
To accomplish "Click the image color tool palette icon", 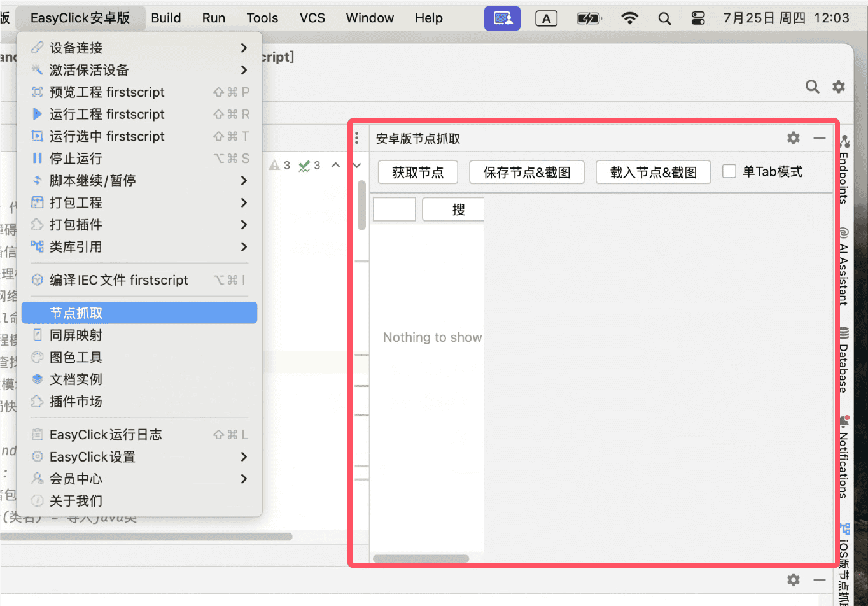I will click(x=38, y=357).
